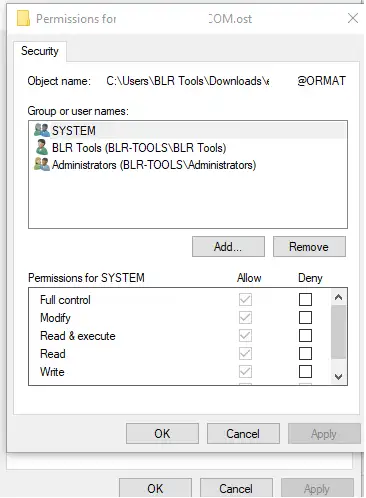The height and width of the screenshot is (498, 366).
Task: Click Apply in the background Properties window
Action: pos(317,488)
